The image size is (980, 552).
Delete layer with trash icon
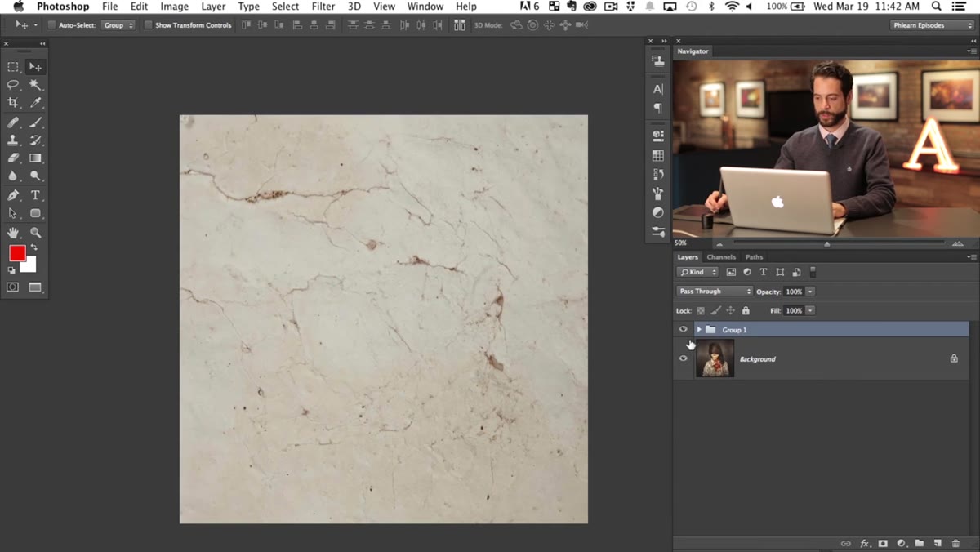[955, 544]
